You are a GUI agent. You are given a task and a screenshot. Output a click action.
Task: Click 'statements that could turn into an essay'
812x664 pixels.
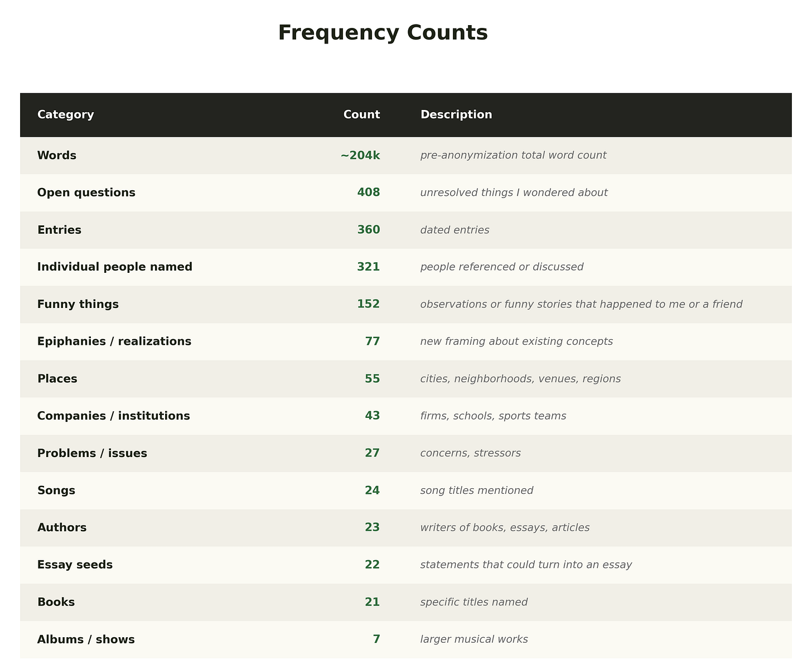coord(526,565)
